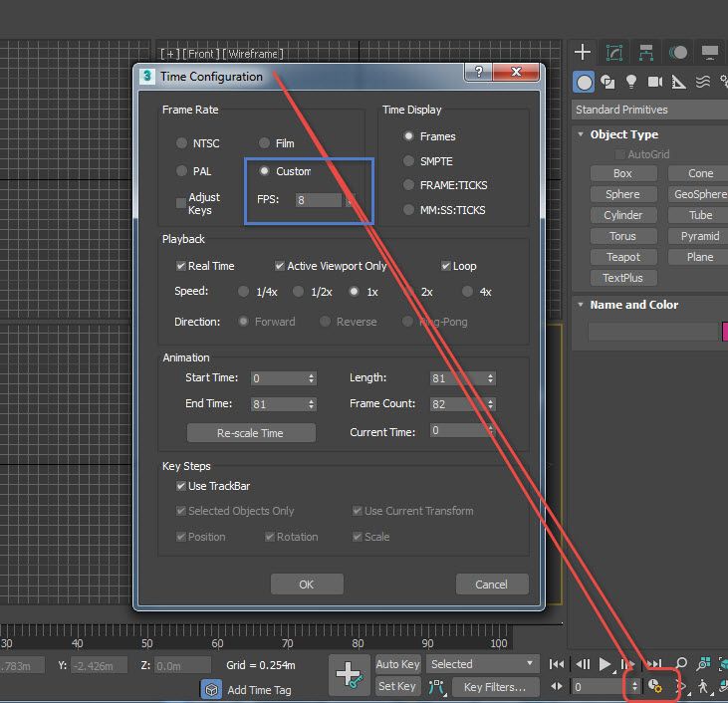Select SMPTE time display

408,160
